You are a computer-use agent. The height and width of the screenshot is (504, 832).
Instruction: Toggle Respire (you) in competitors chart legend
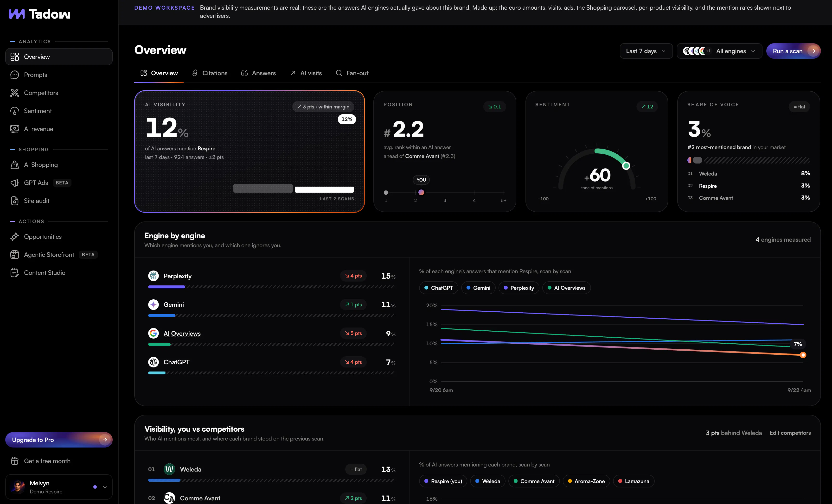pos(443,481)
